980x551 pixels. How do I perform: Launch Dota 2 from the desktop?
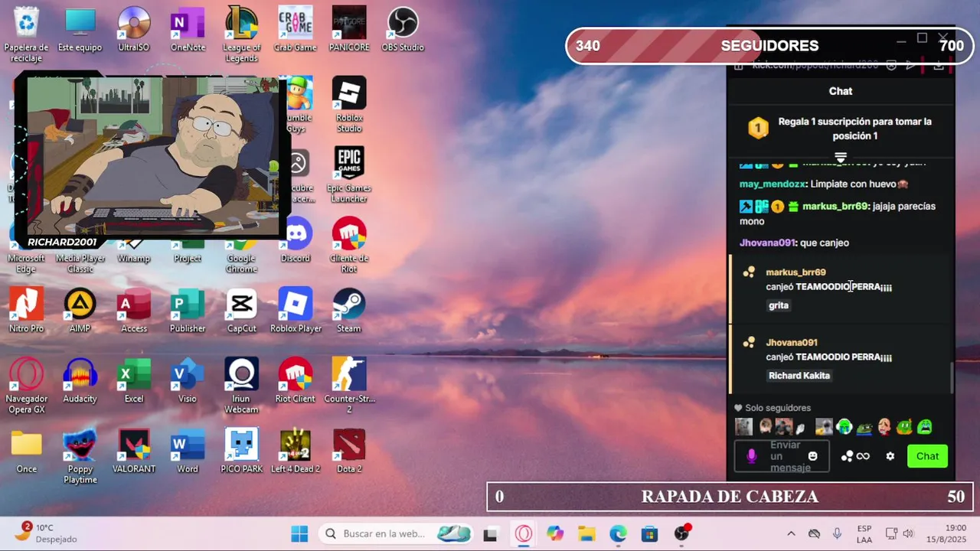pos(349,452)
